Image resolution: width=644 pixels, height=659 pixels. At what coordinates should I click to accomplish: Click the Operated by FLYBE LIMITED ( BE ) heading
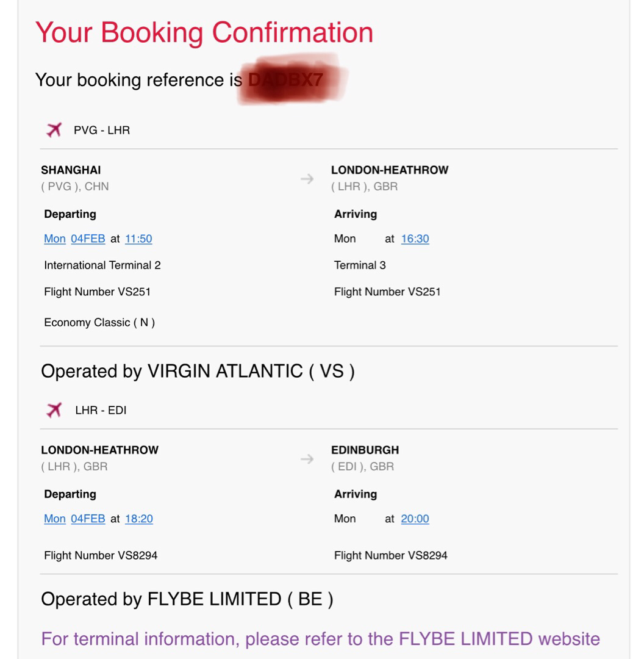[x=187, y=599]
